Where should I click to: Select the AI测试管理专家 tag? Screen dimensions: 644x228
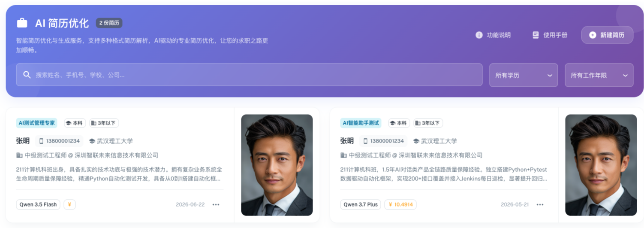(x=37, y=123)
